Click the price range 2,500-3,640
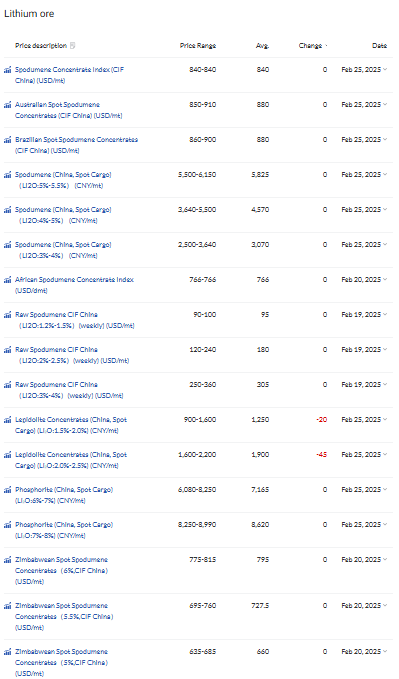Image resolution: width=399 pixels, height=679 pixels. pyautogui.click(x=197, y=245)
